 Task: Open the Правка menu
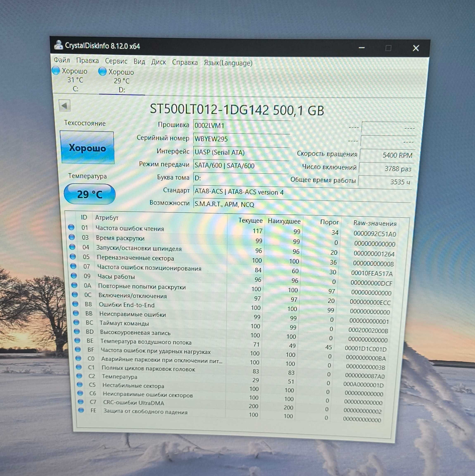point(87,61)
